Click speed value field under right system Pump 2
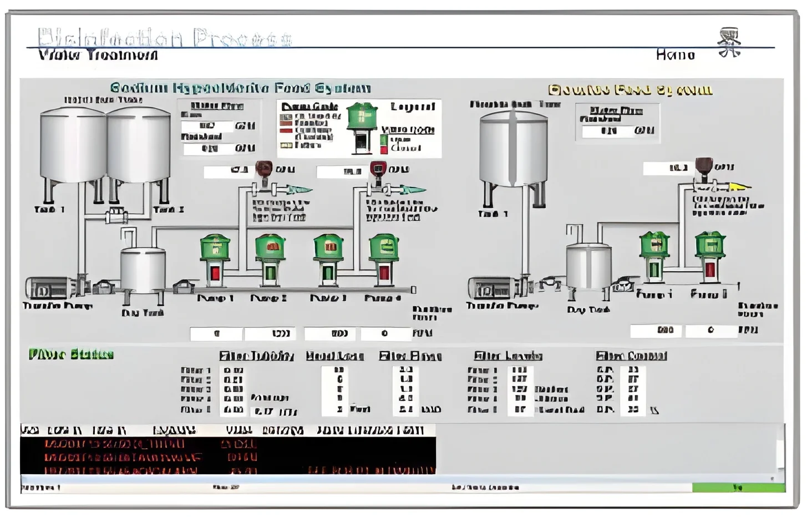Screen dimensions: 812x517 tap(710, 331)
